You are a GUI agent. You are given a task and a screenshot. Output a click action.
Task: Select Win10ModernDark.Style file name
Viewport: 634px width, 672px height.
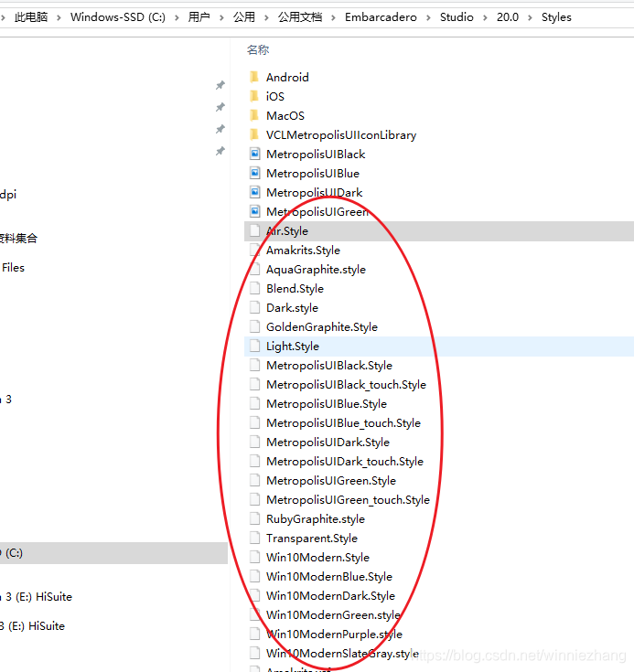point(331,596)
